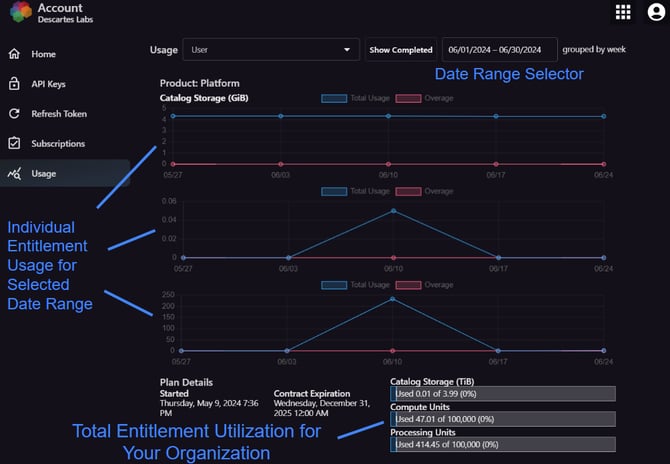
Task: Open the apps grid icon
Action: [623, 12]
